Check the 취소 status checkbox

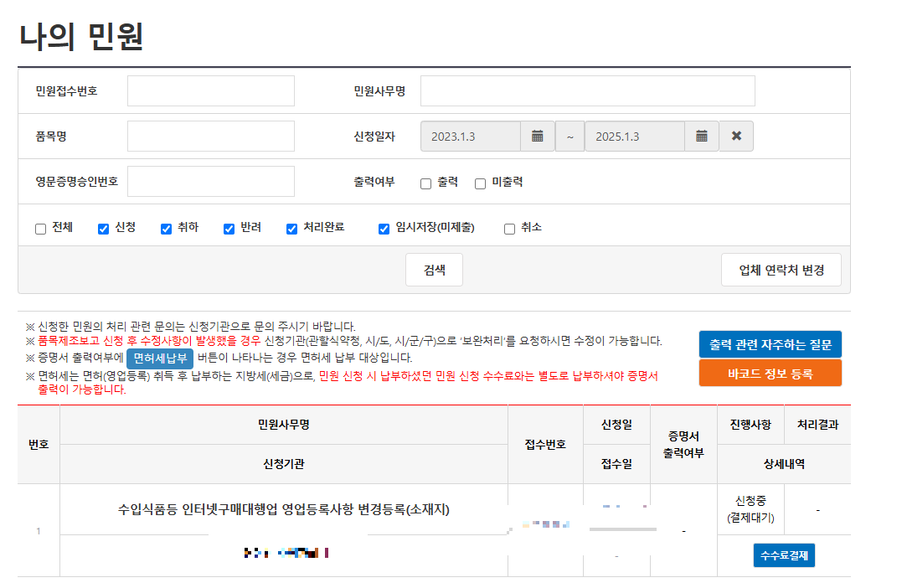point(509,229)
